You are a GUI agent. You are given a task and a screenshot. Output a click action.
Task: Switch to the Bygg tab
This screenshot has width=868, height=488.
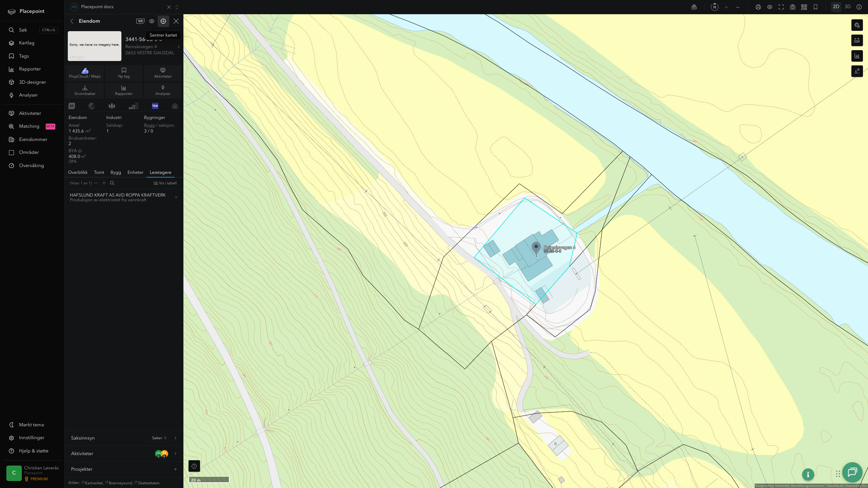[x=116, y=172]
